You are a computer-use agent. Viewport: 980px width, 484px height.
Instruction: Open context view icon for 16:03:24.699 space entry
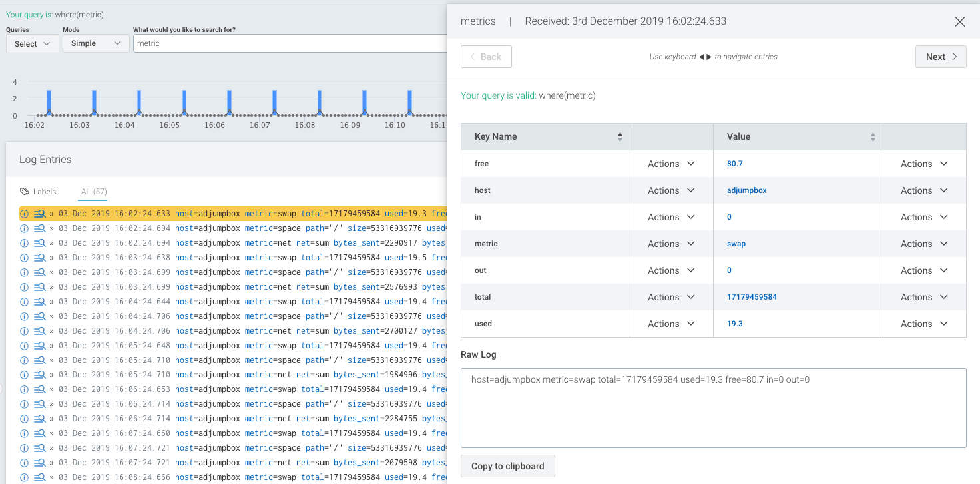click(x=39, y=272)
